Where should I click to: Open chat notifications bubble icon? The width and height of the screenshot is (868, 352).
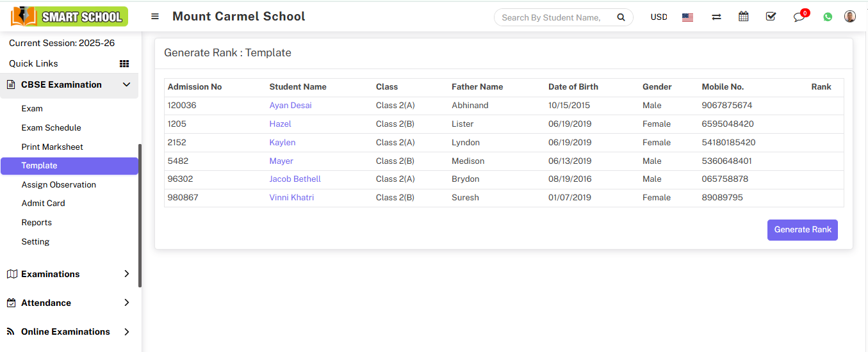click(x=799, y=17)
